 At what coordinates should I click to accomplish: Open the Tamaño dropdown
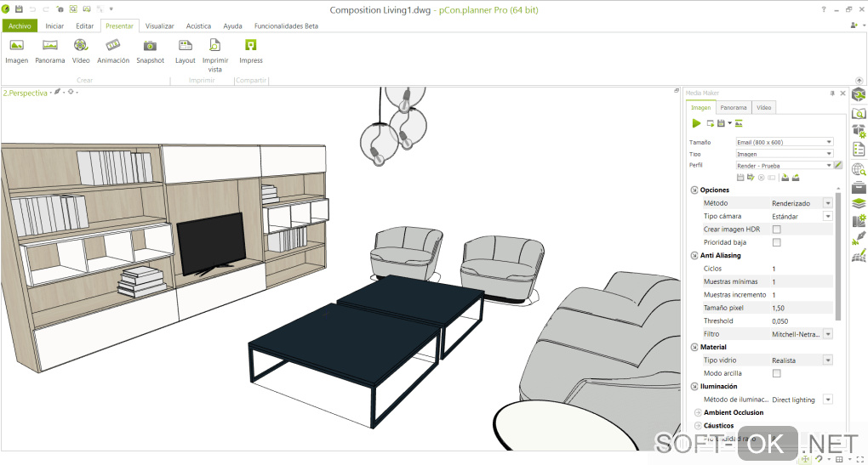(784, 142)
